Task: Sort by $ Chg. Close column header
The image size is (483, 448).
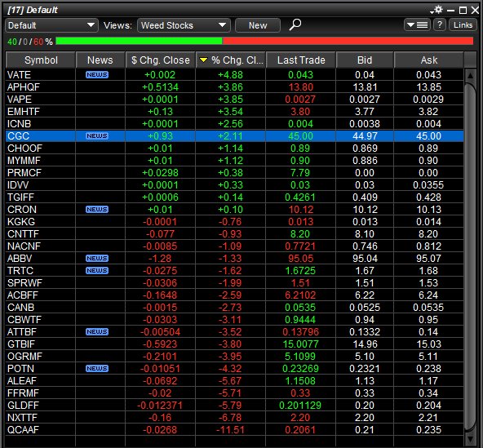Action: [160, 60]
